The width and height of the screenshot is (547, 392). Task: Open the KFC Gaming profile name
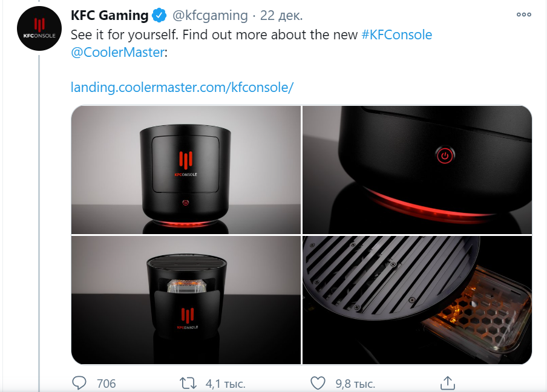coord(110,15)
